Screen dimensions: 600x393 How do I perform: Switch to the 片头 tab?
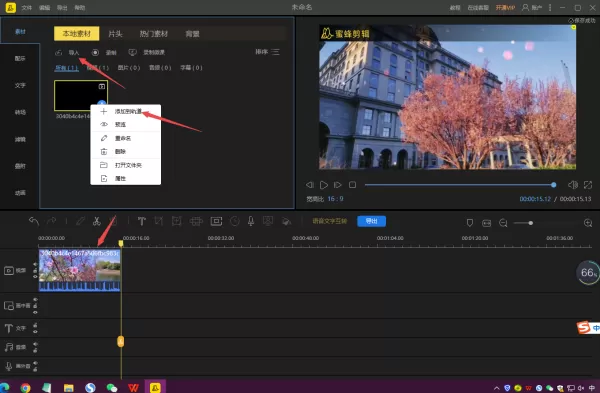pos(115,34)
